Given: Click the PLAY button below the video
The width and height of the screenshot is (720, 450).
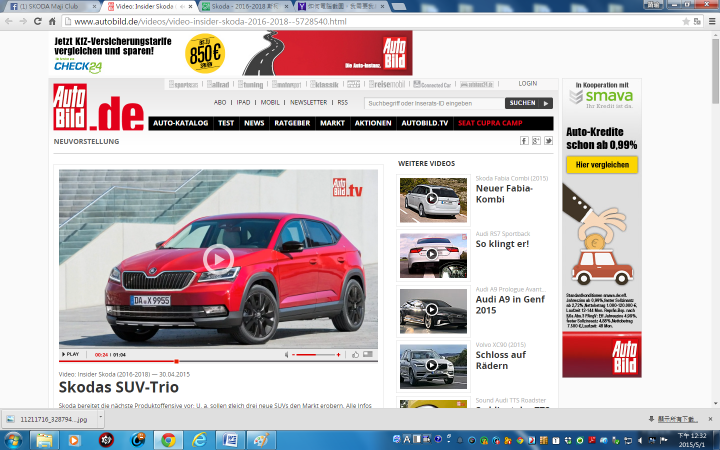Looking at the screenshot, I should 70,354.
